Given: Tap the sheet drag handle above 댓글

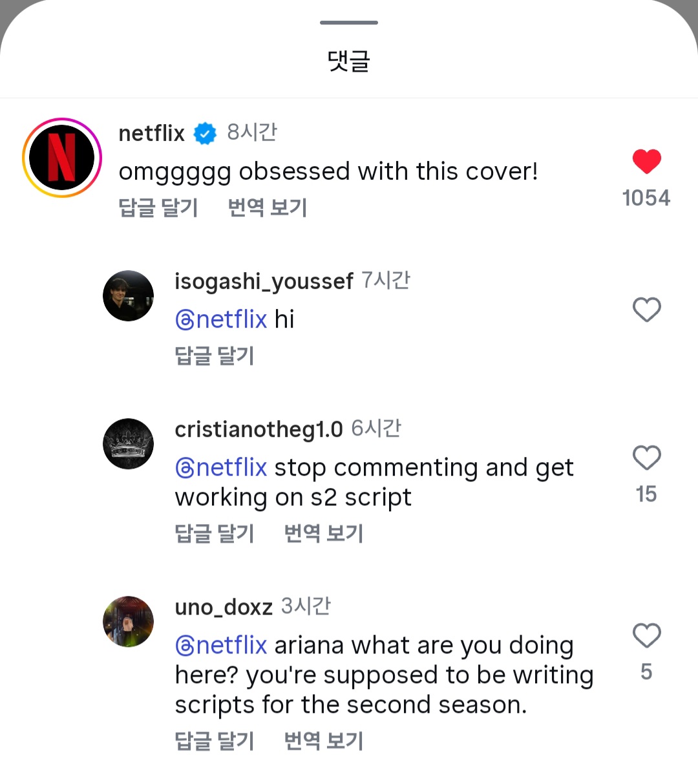Looking at the screenshot, I should [x=349, y=23].
